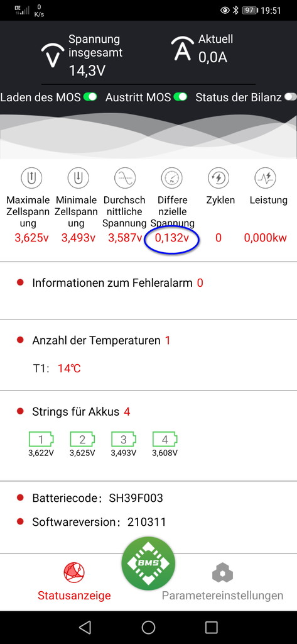The height and width of the screenshot is (644, 297).
Task: Tap the Maximale Zellspannung icon
Action: (x=32, y=177)
